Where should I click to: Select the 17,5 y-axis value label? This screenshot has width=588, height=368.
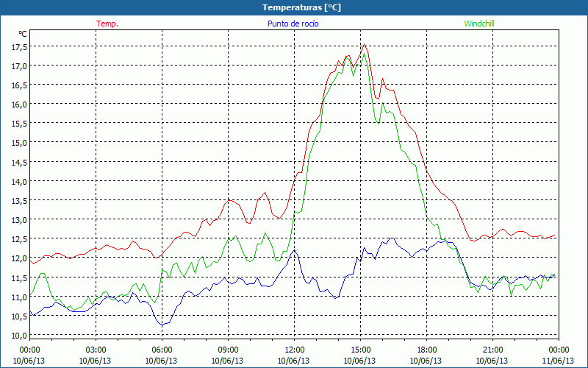[19, 46]
